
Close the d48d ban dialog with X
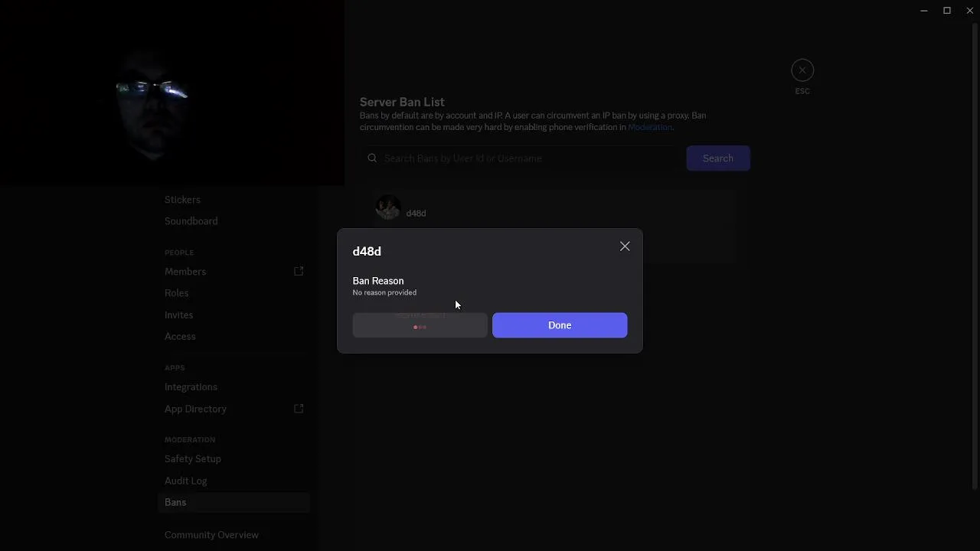coord(625,246)
